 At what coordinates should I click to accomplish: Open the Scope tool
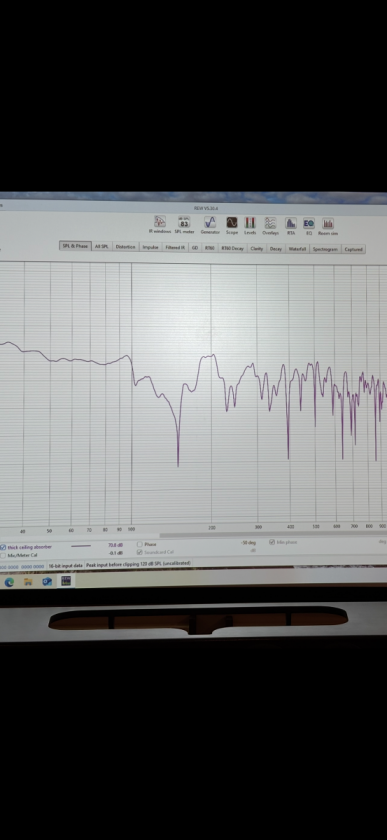click(x=232, y=225)
